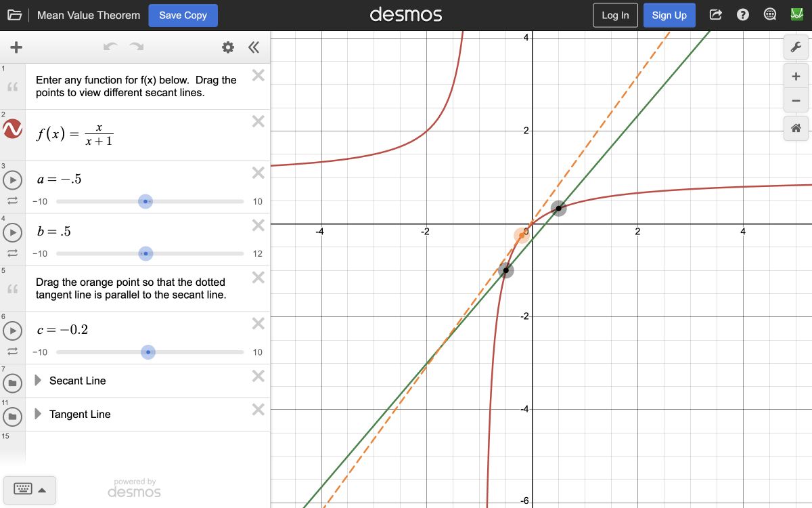Zoom out of the graph
812x508 pixels.
[796, 101]
